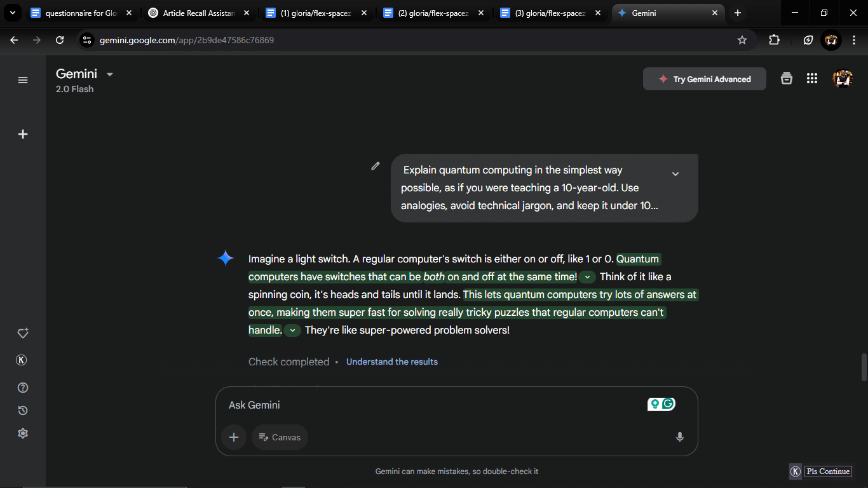Screen dimensions: 868x488
Task: Go back with the browser back arrow
Action: click(x=14, y=40)
